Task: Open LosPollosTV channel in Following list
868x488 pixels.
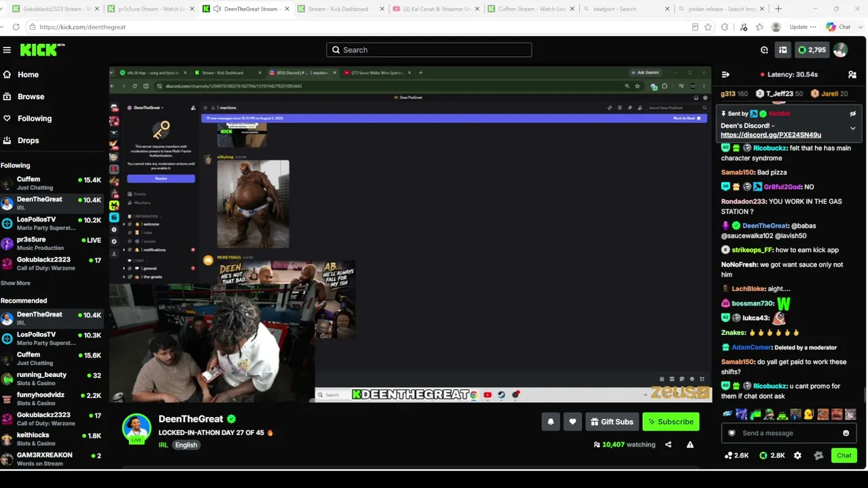Action: (52, 223)
